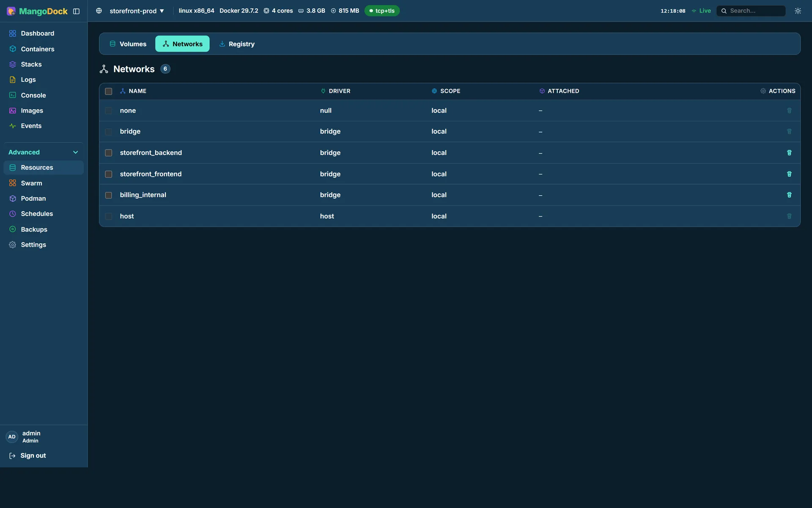Click the null driver cell
This screenshot has height=508, width=812.
(326, 110)
